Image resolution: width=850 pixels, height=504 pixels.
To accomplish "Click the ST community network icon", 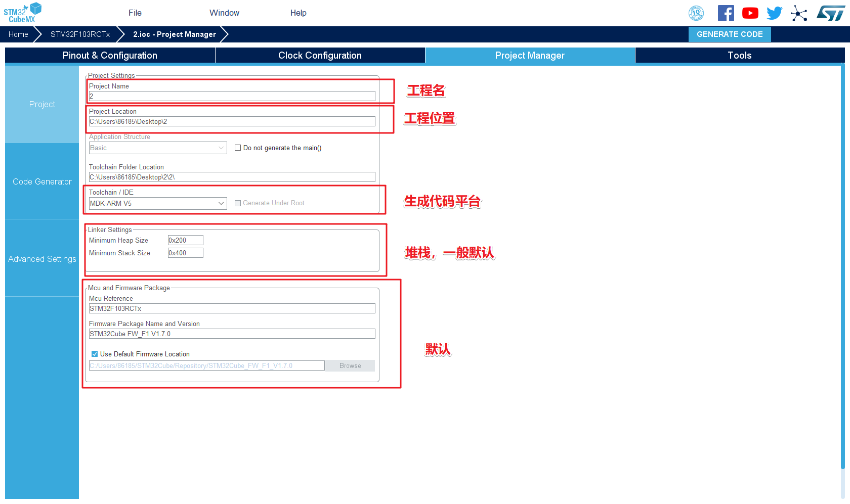I will click(799, 13).
